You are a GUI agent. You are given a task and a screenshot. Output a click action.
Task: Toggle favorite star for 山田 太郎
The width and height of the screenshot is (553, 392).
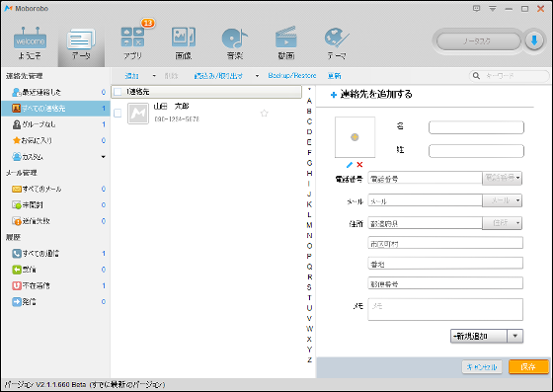click(265, 114)
